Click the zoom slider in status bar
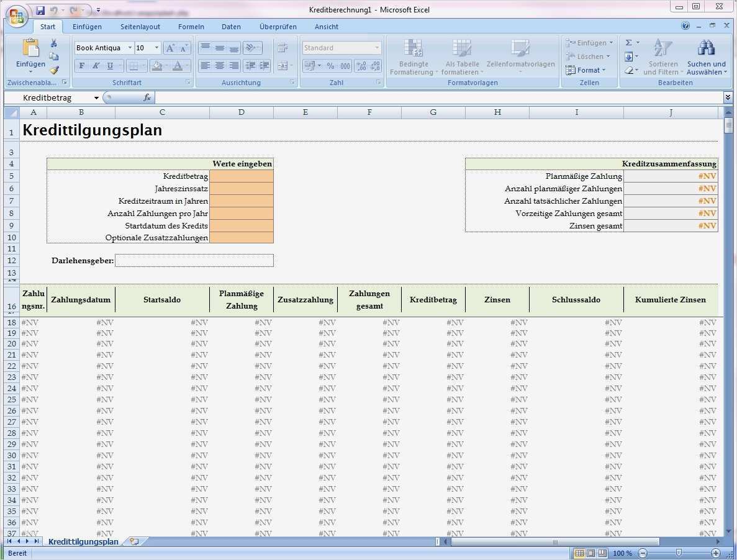The height and width of the screenshot is (560, 737). click(679, 553)
